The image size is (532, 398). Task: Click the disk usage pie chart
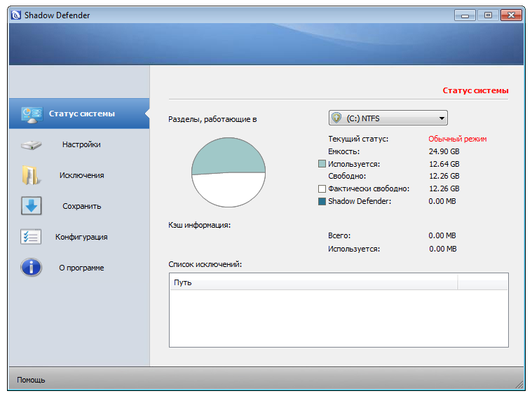229,172
